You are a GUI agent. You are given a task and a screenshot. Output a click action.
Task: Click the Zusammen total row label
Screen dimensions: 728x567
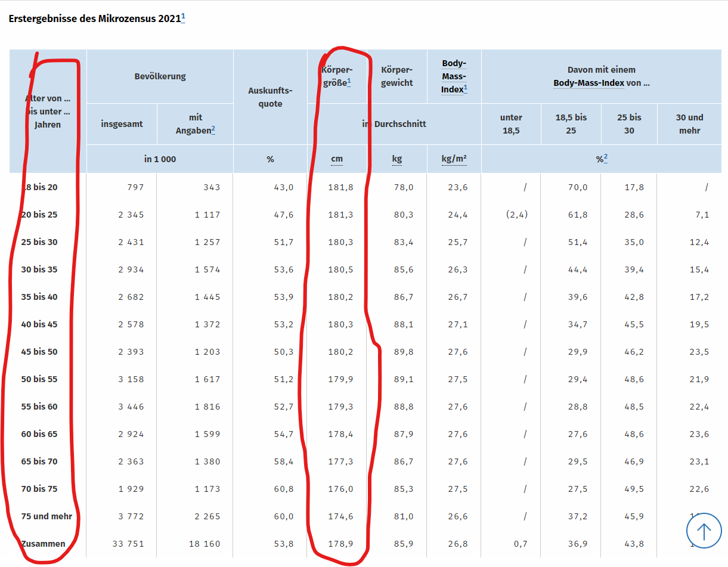coord(43,544)
